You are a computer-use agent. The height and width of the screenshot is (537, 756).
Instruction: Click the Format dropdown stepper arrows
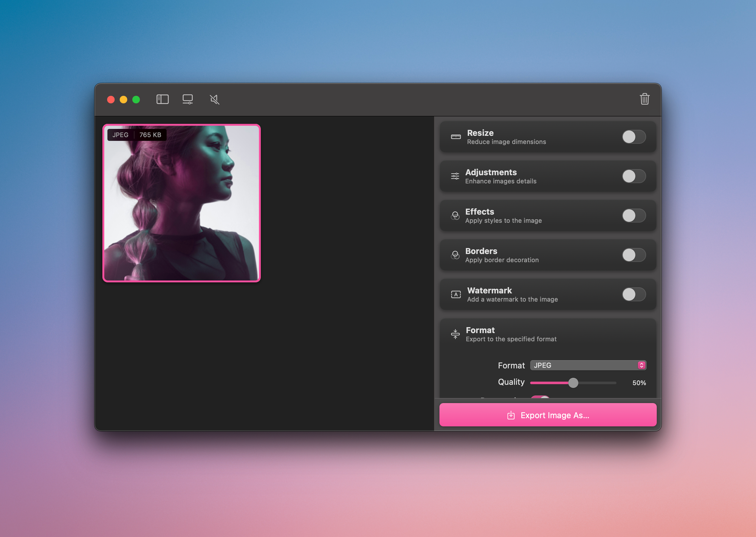[641, 365]
